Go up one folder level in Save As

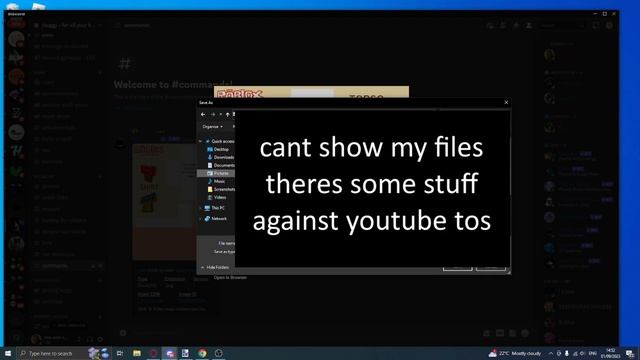(227, 115)
